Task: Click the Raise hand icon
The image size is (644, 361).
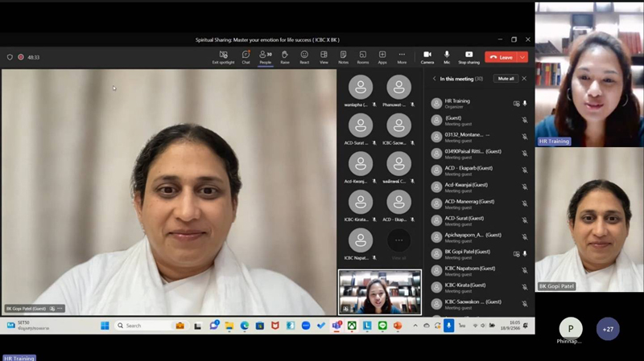Action: [x=285, y=56]
